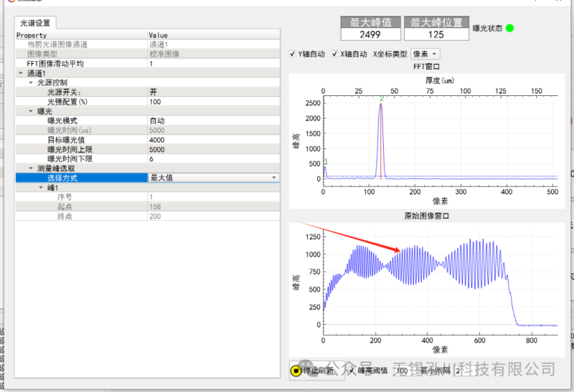Toggle the Y轴自动 checkbox
This screenshot has width=574, height=392.
pos(293,54)
